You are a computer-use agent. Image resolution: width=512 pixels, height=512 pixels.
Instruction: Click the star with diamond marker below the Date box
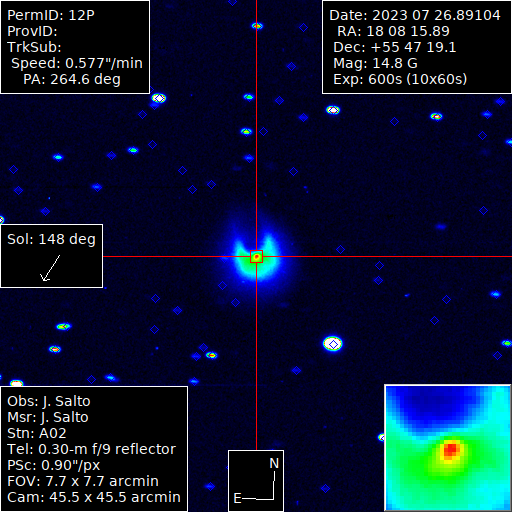click(x=333, y=110)
